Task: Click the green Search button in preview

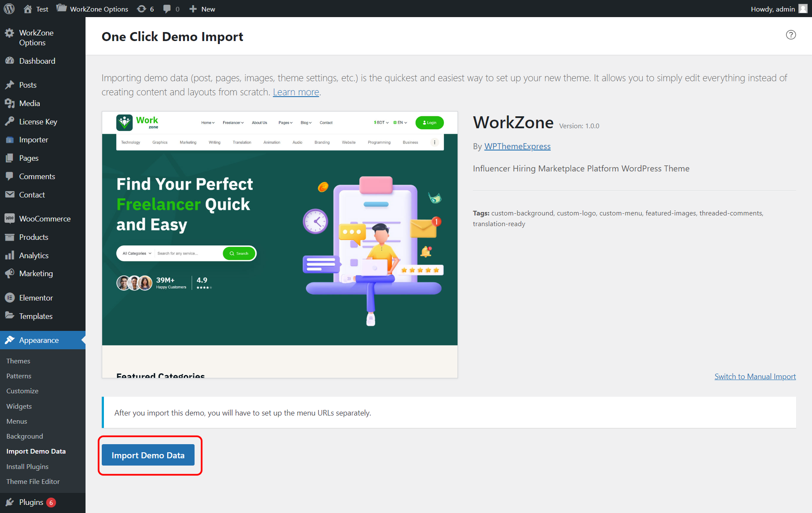Action: coord(239,254)
